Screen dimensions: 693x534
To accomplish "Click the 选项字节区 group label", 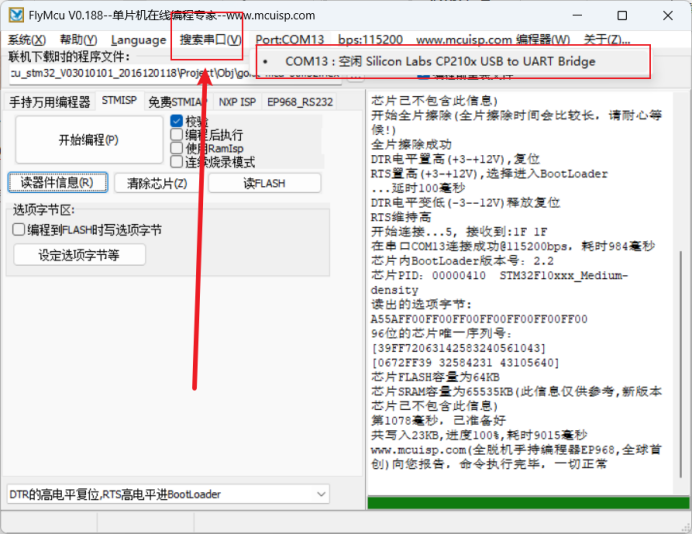I will (x=44, y=210).
